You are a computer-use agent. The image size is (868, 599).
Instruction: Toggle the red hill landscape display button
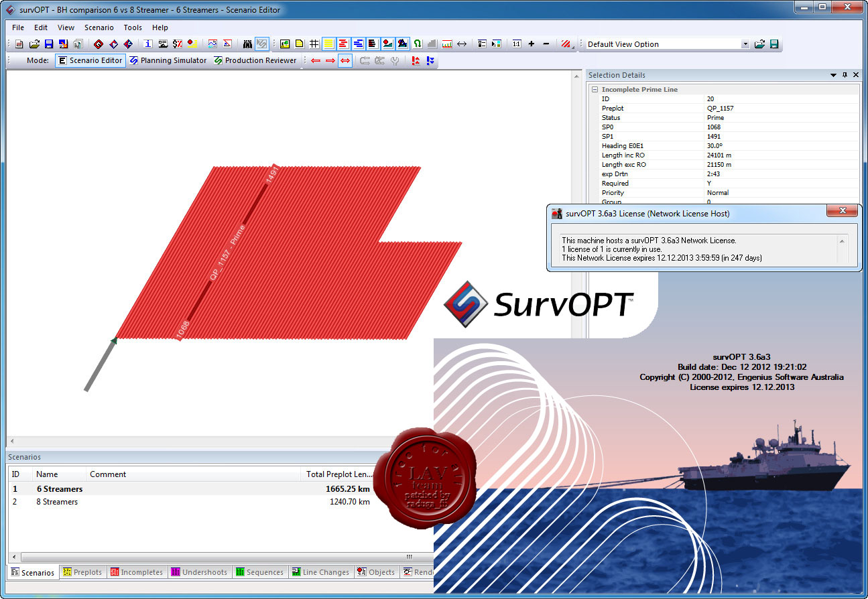point(387,44)
